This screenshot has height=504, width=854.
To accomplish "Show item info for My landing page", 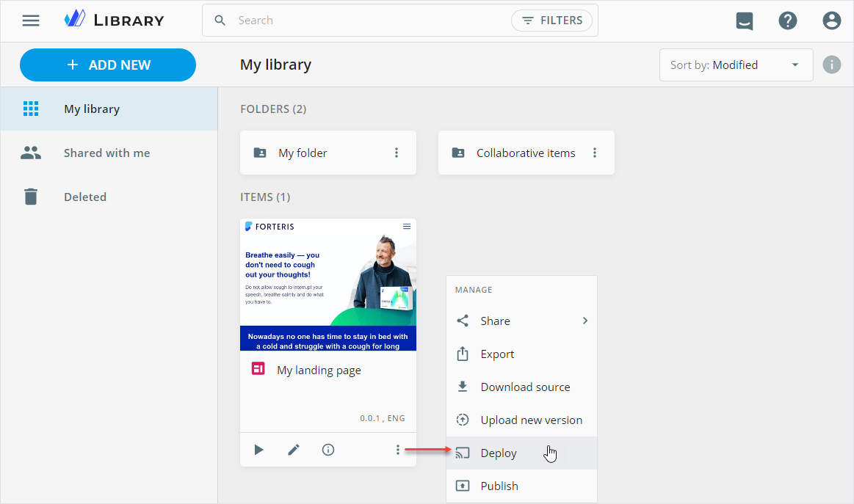I will pyautogui.click(x=328, y=450).
